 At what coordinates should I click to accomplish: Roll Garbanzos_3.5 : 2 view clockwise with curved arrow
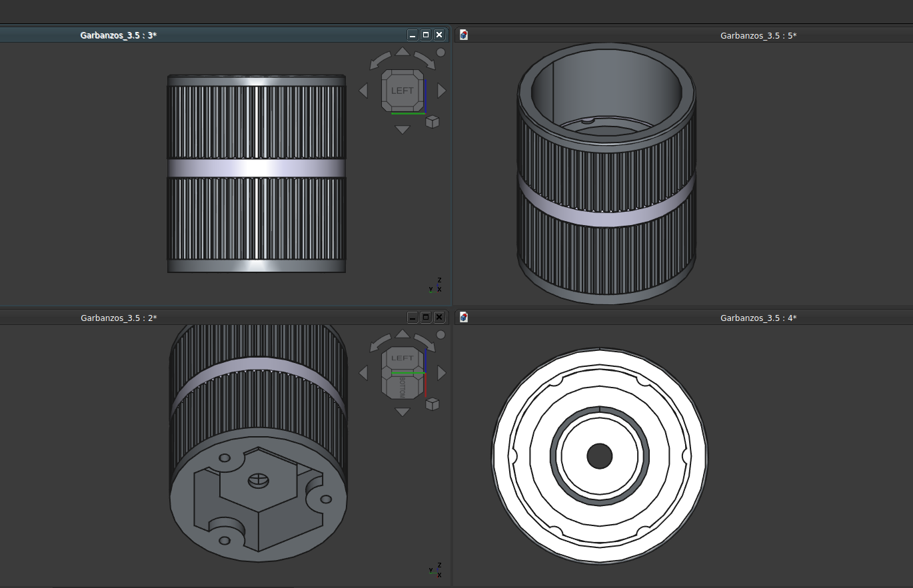click(x=425, y=343)
